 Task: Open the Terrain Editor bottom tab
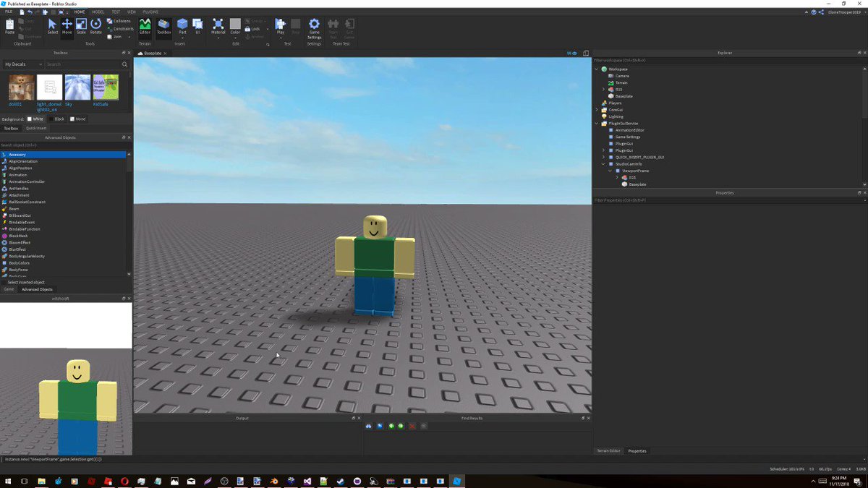pos(608,450)
